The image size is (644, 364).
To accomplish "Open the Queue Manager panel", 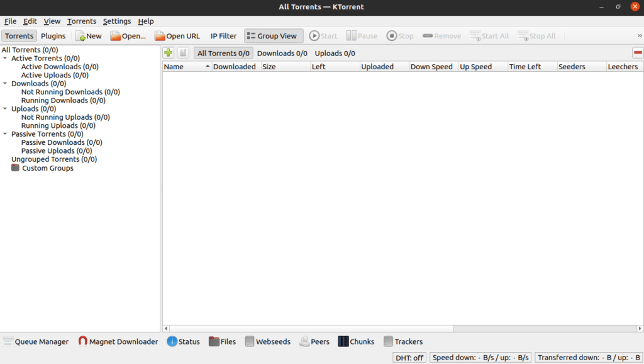I will pos(36,341).
